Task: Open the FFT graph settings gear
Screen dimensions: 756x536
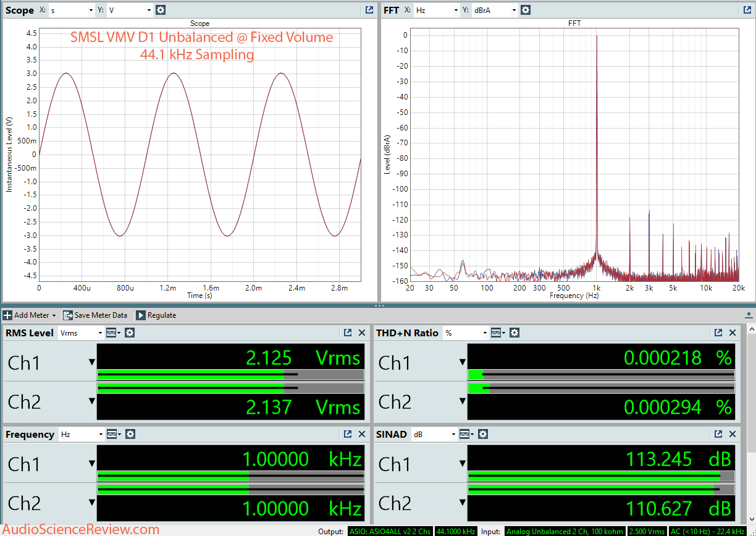Action: 526,10
